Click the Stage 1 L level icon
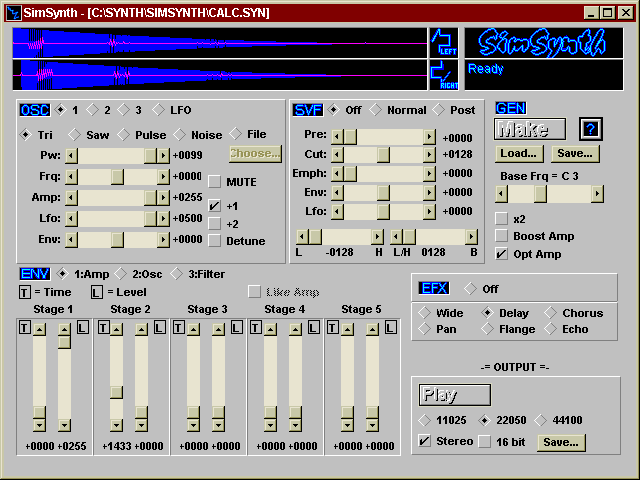Viewport: 640px width, 480px height. click(82, 327)
